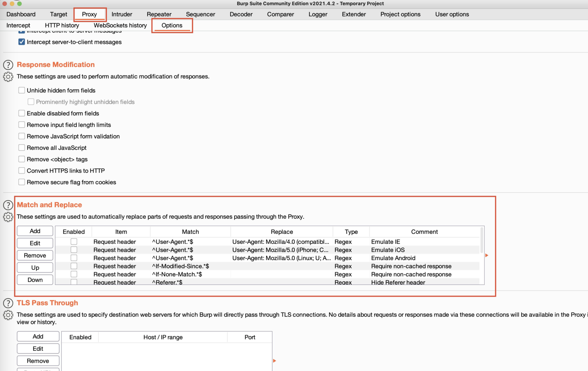Open the Extender tab

[x=354, y=14]
